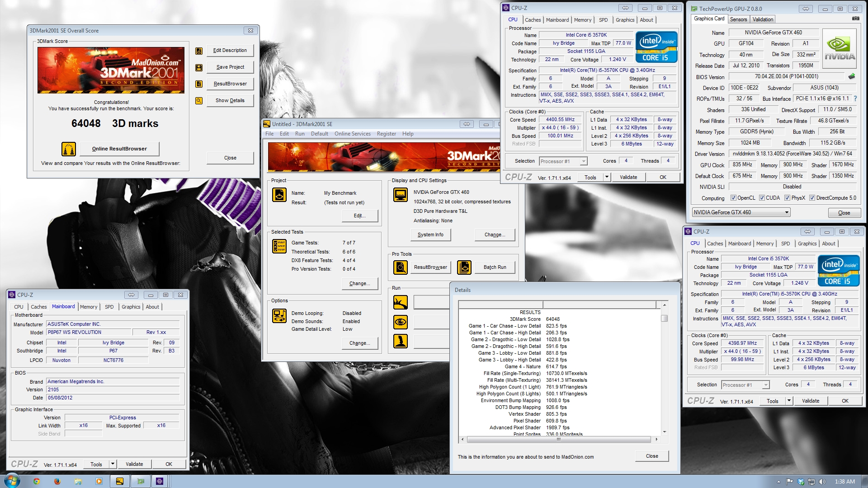The image size is (868, 488).
Task: Click the first Run section icon (benchmark)
Action: [x=401, y=302]
